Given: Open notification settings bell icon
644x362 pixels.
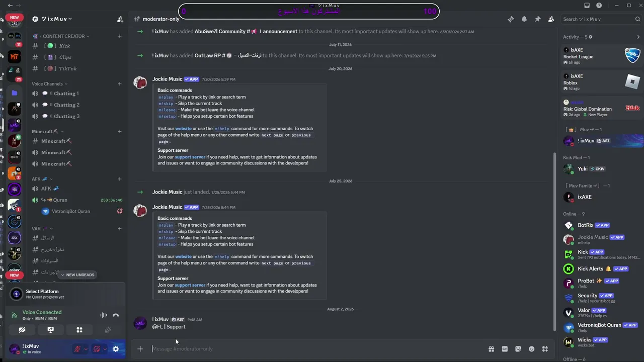Looking at the screenshot, I should click(524, 19).
